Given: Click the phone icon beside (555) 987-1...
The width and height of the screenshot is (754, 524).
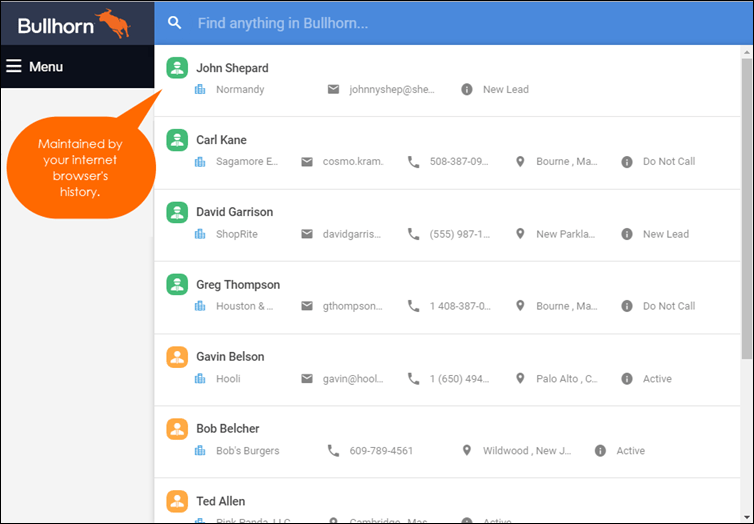Looking at the screenshot, I should 414,234.
